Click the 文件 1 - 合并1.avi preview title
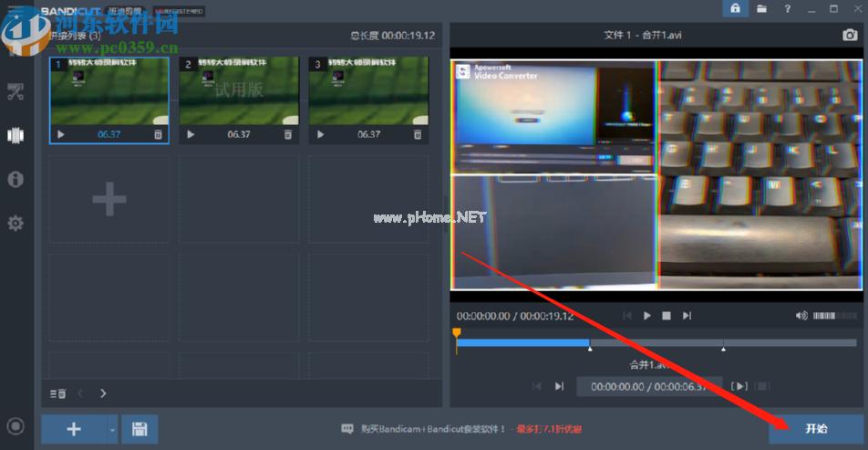The image size is (868, 450). 642,35
